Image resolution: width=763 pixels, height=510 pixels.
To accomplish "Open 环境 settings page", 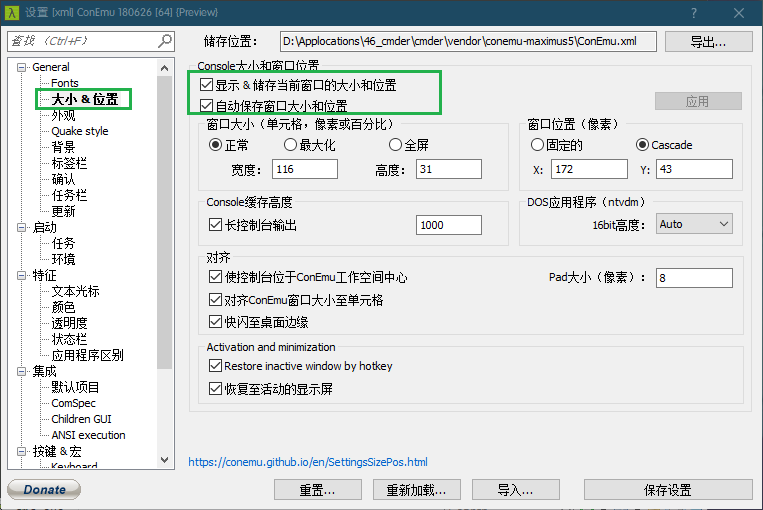I will pos(63,259).
